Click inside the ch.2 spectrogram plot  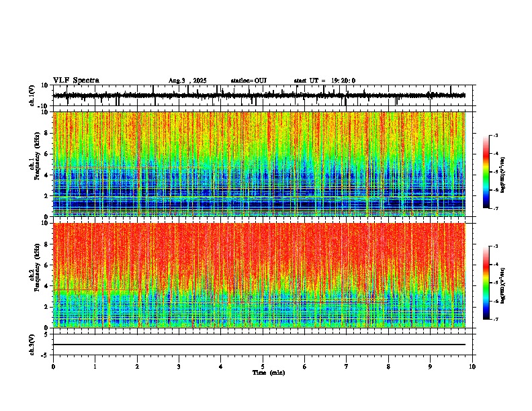pyautogui.click(x=259, y=275)
